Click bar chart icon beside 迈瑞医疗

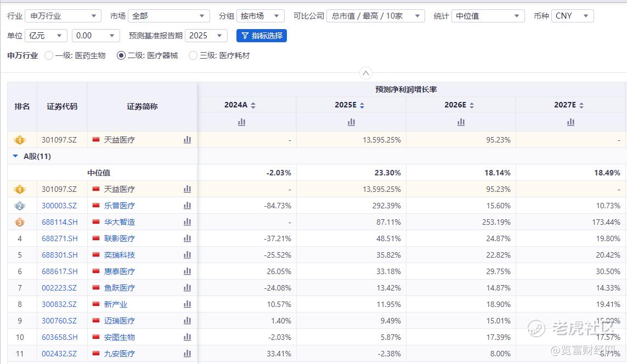point(187,321)
